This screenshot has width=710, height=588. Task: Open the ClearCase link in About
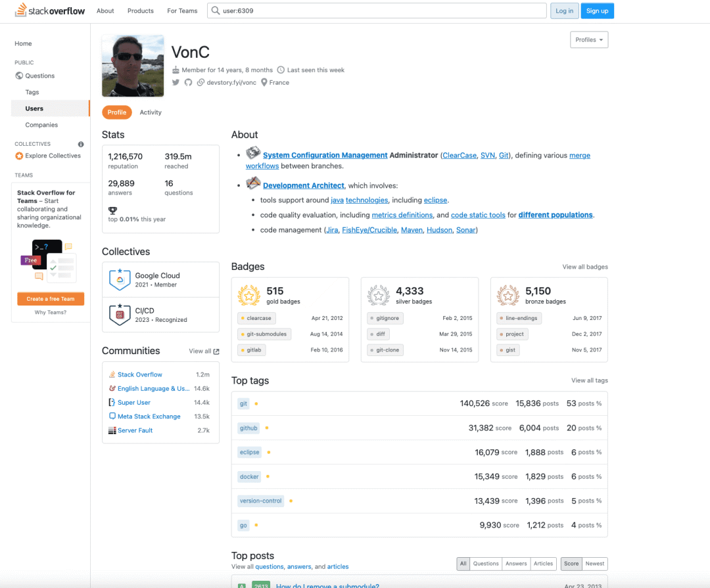coord(460,155)
